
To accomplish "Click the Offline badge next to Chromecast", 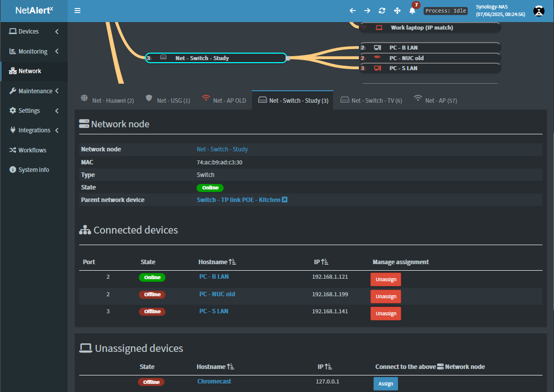I will point(151,381).
